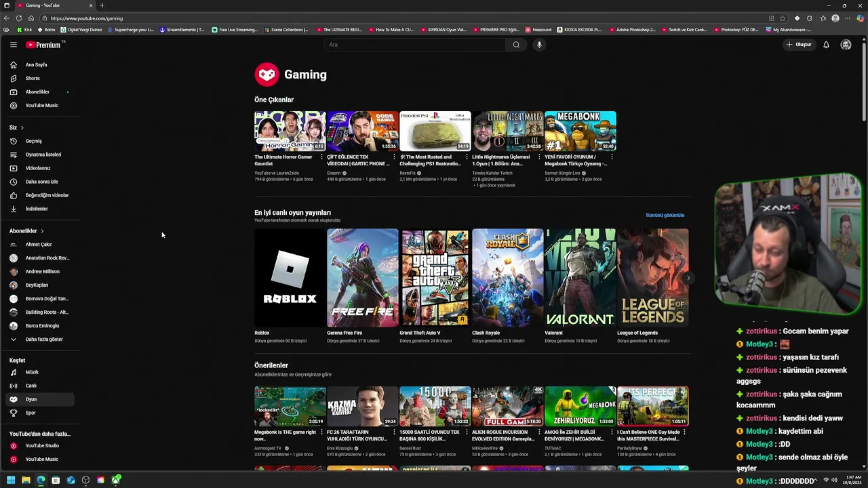Image resolution: width=868 pixels, height=488 pixels.
Task: Open Outlook from the taskbar
Action: click(71, 480)
